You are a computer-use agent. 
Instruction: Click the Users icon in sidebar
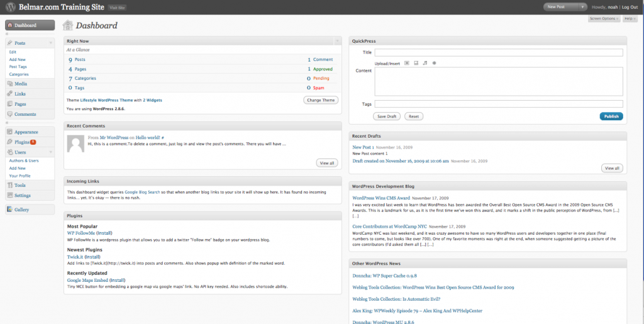[x=10, y=152]
